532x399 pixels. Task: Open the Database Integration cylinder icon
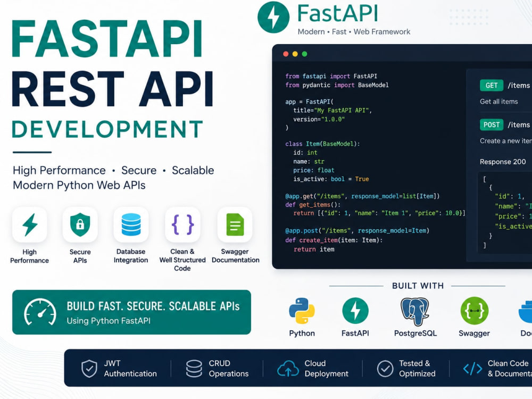click(131, 225)
